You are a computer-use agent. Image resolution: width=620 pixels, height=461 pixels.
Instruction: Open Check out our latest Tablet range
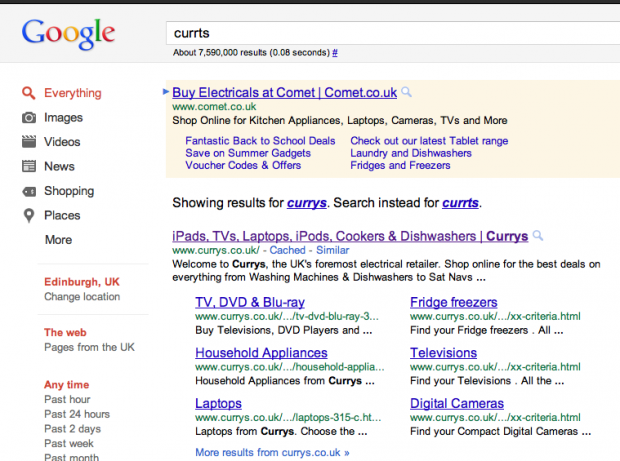(429, 141)
